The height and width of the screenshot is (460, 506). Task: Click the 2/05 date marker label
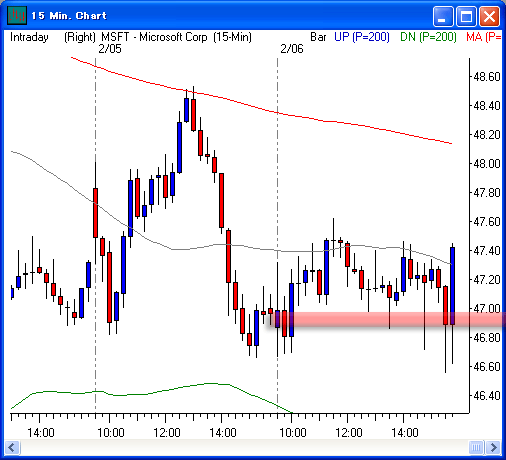tap(110, 49)
